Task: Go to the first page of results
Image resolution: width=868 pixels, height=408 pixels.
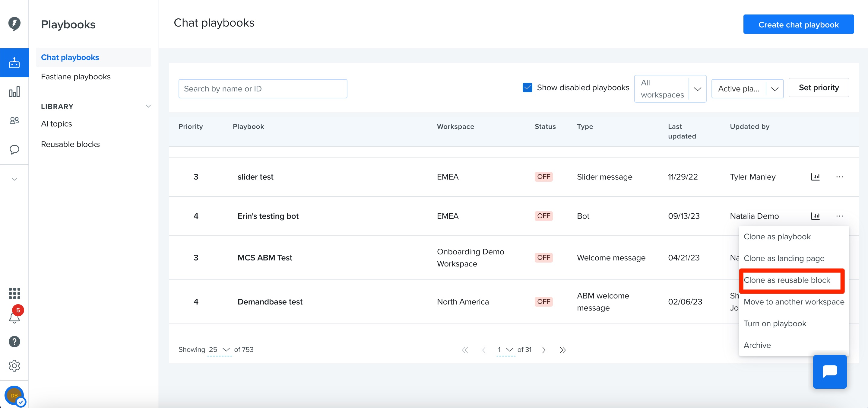Action: [465, 350]
